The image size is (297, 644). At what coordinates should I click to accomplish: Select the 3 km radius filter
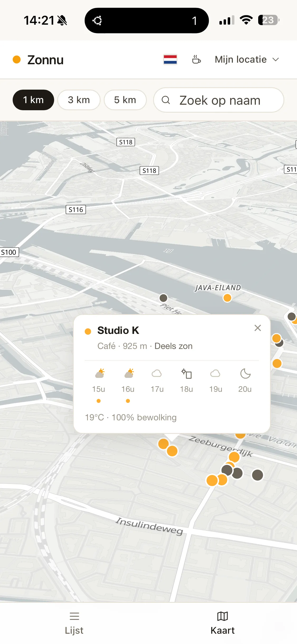pyautogui.click(x=79, y=100)
